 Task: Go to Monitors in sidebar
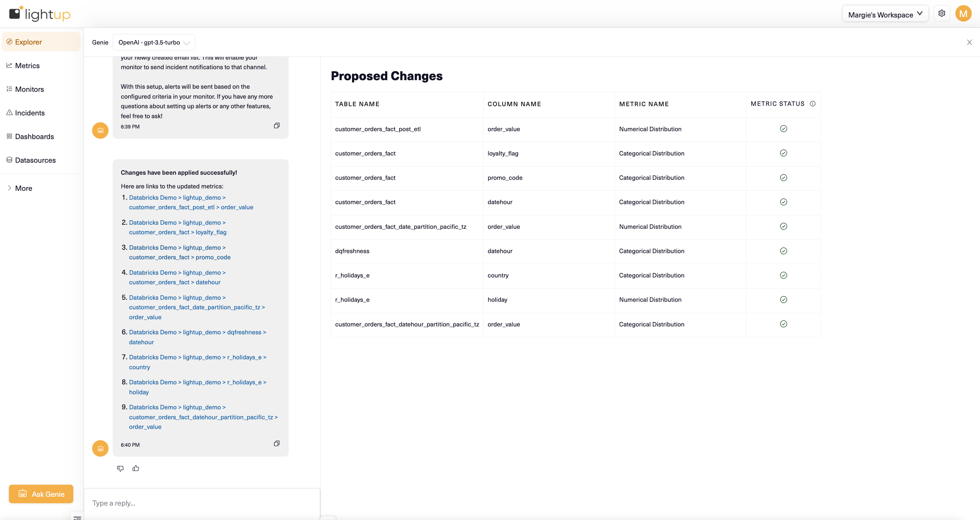[x=29, y=89]
